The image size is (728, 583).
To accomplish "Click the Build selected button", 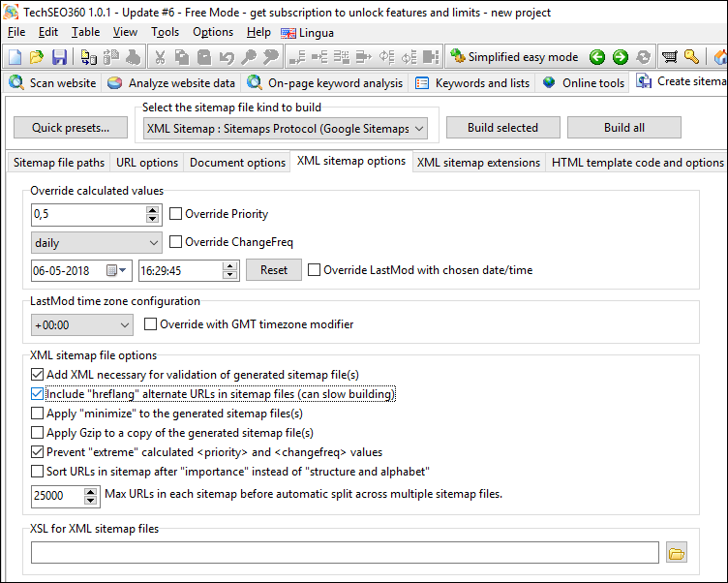I will point(502,128).
